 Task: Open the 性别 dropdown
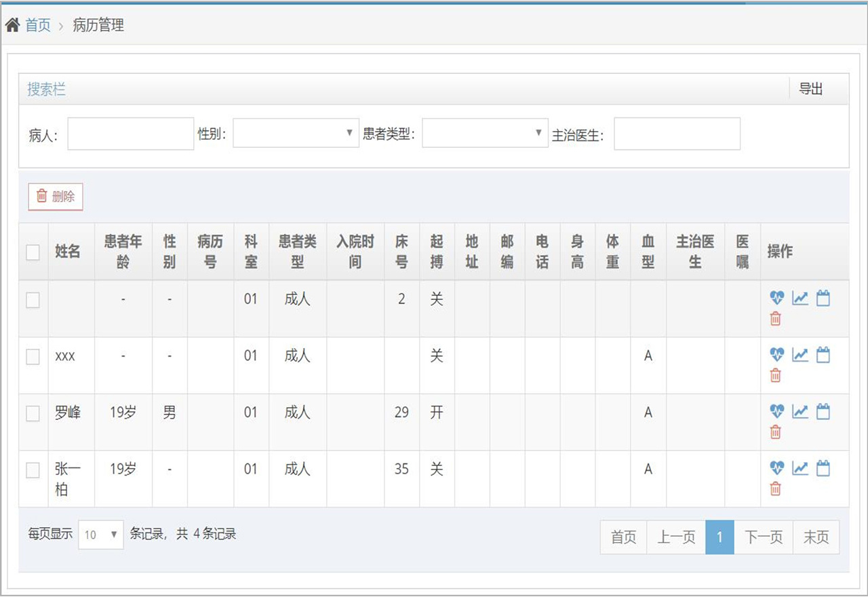[x=296, y=133]
